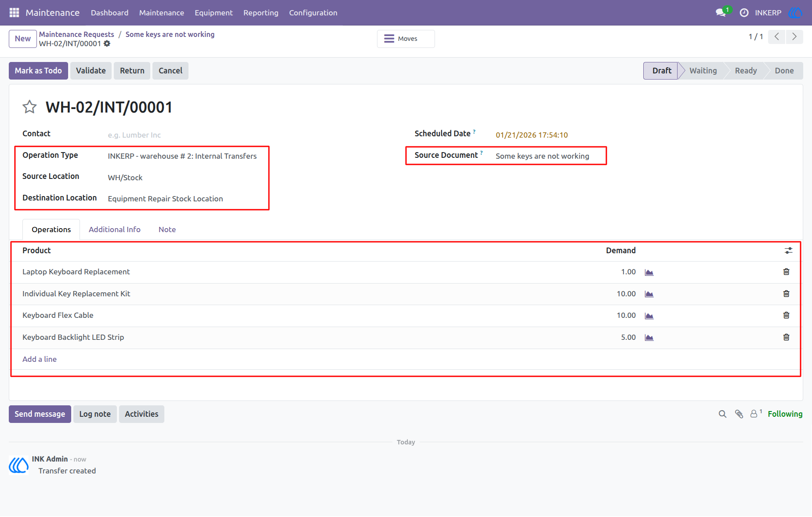Image resolution: width=812 pixels, height=517 pixels.
Task: Open the apps grid menu icon
Action: click(x=14, y=13)
